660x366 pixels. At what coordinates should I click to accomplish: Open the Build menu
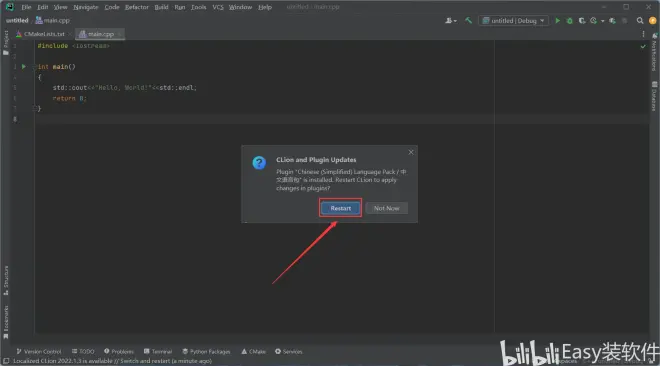(x=161, y=7)
